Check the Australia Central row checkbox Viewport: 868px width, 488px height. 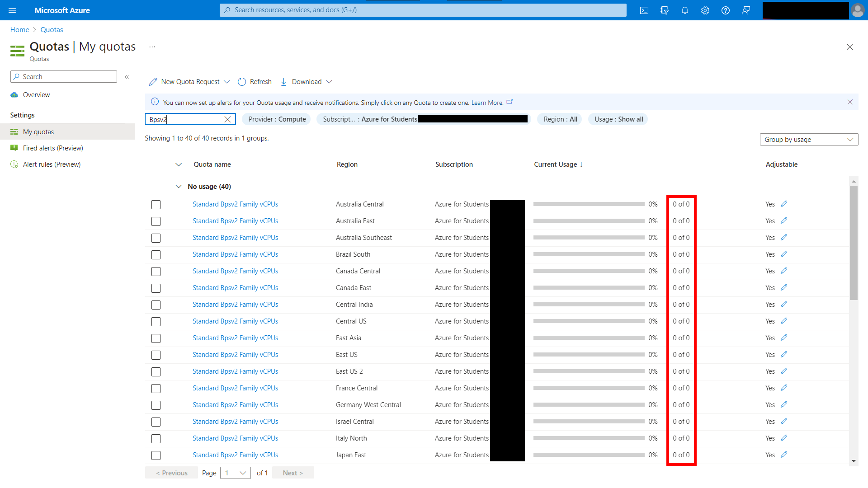(x=156, y=205)
